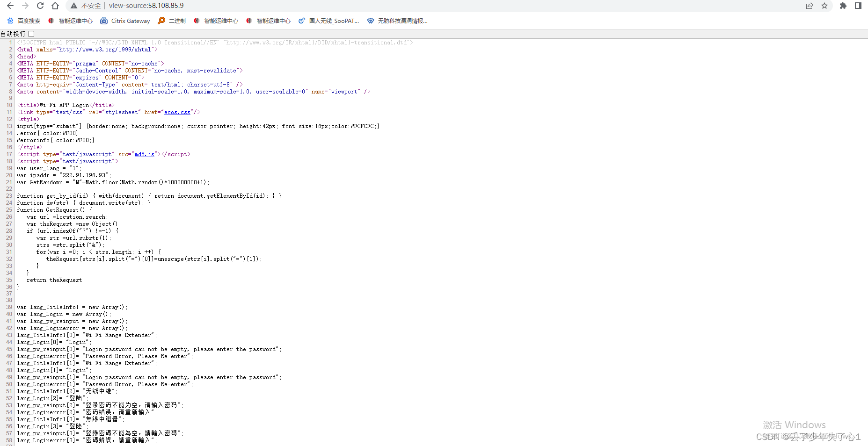Viewport: 868px width, 446px height.
Task: Enable the 自动换行 line wrap checkbox
Action: (31, 34)
